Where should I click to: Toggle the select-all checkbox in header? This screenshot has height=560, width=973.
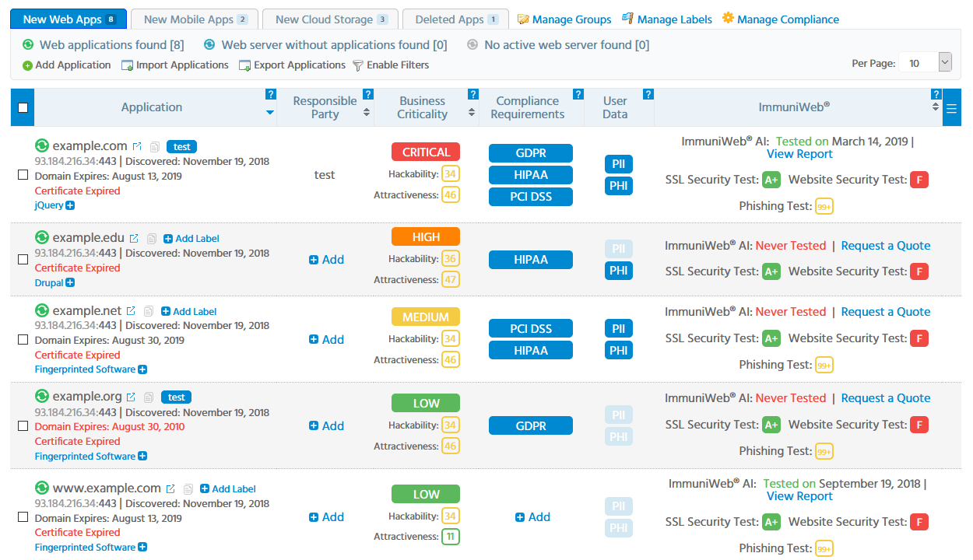tap(23, 108)
